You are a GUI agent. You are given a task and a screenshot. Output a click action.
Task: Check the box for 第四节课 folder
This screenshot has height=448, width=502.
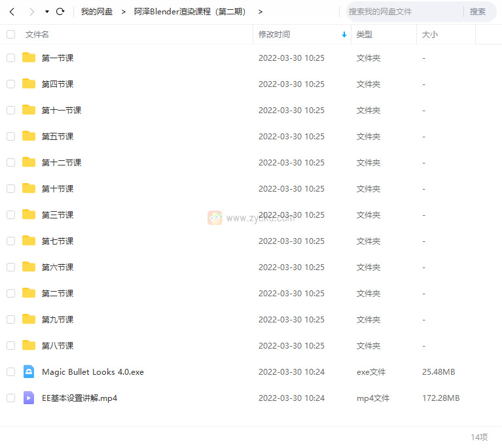tap(10, 84)
